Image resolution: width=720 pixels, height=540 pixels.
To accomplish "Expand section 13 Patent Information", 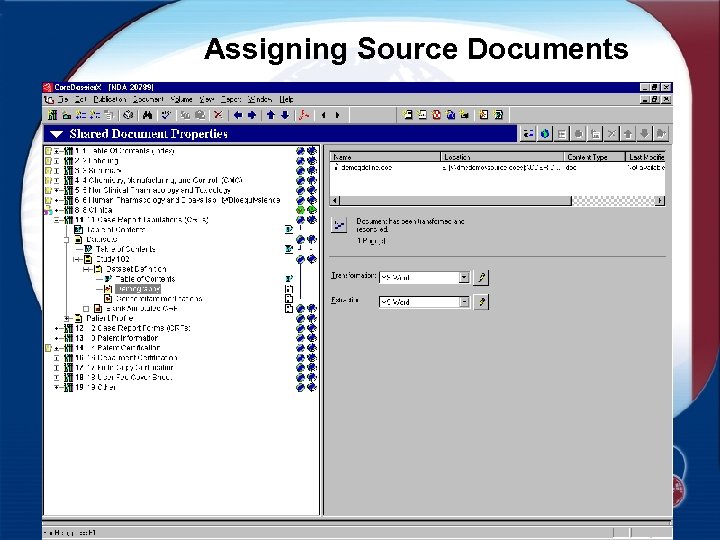I will (56, 338).
